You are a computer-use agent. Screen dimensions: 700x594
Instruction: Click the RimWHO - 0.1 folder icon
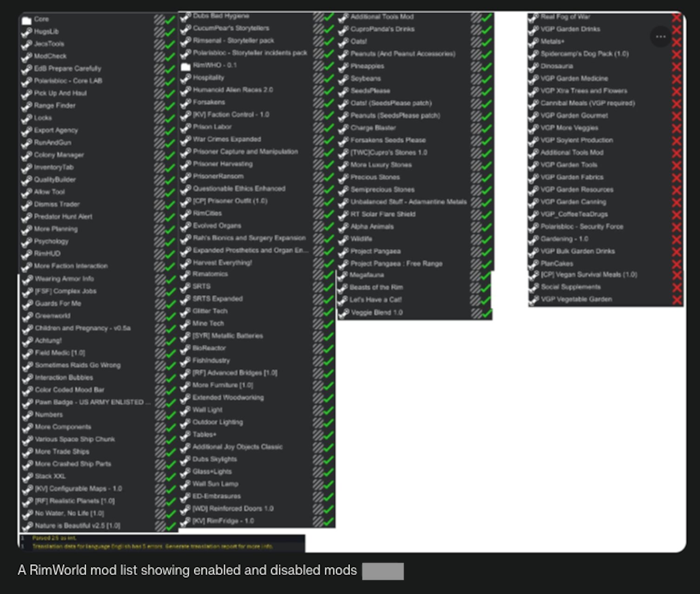(x=185, y=66)
